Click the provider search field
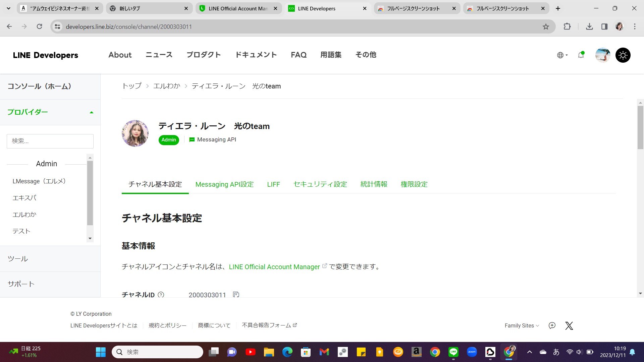This screenshot has width=644, height=362. [50, 141]
